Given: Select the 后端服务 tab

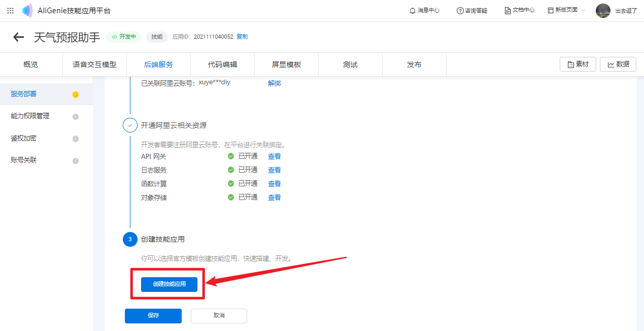Looking at the screenshot, I should tap(158, 64).
